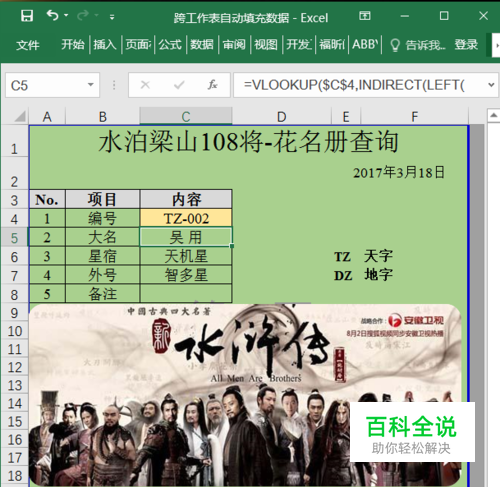Click the Cancel X formula bar icon
The width and height of the screenshot is (500, 487).
[145, 85]
